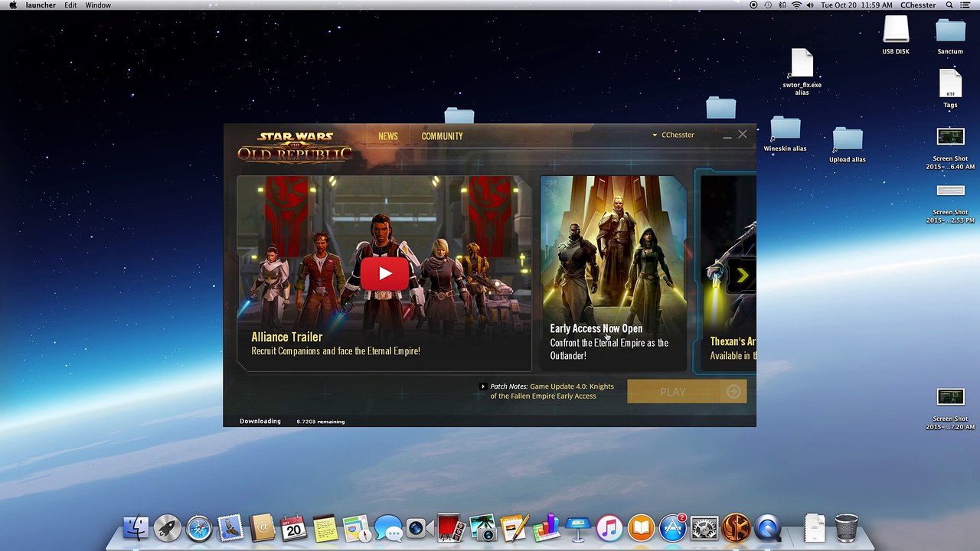Open iTunes from the Dock
The height and width of the screenshot is (551, 980).
[x=609, y=527]
